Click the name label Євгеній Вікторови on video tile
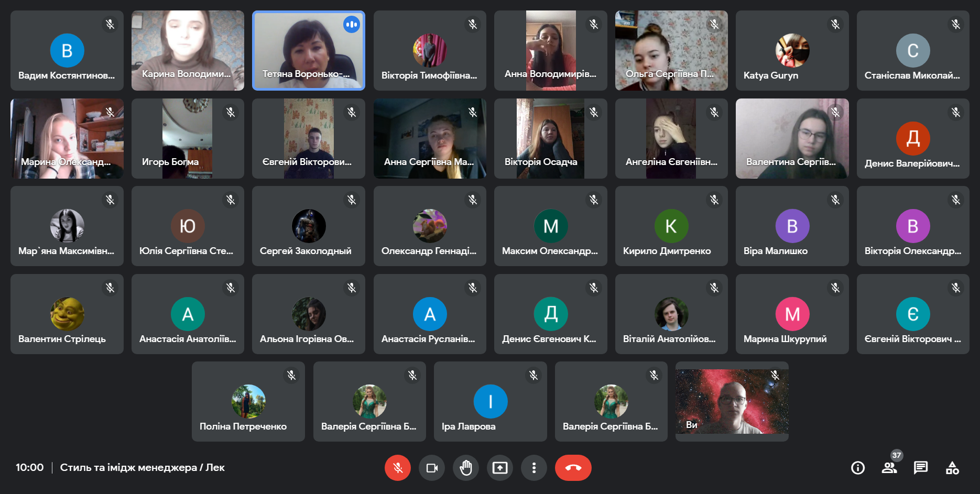Screen dimensions: 980x494 pyautogui.click(x=307, y=162)
